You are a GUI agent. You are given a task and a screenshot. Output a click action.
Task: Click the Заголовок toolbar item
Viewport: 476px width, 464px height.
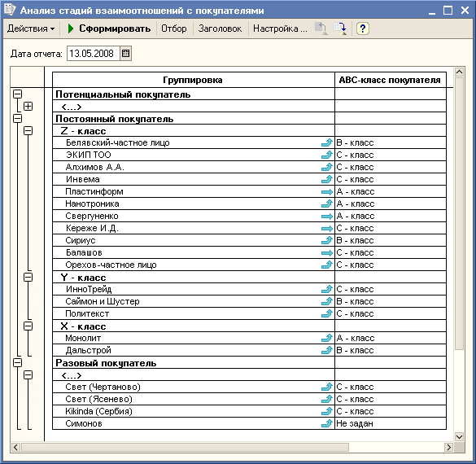[220, 28]
